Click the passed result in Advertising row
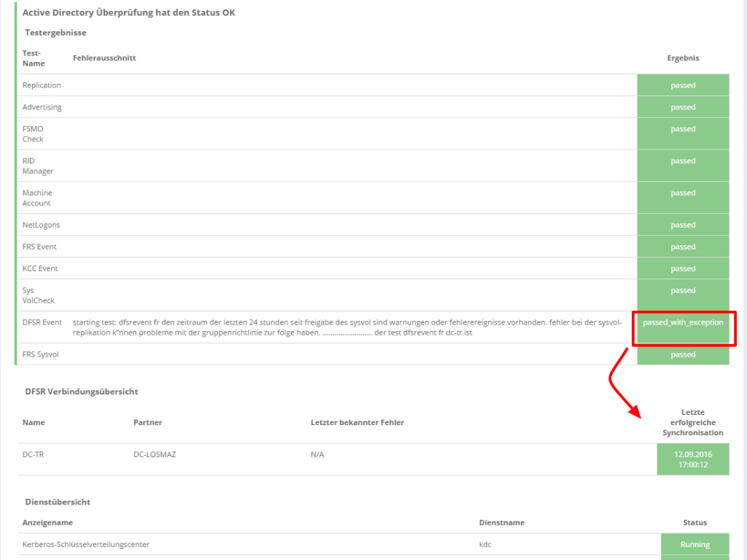Image resolution: width=747 pixels, height=560 pixels. point(683,107)
